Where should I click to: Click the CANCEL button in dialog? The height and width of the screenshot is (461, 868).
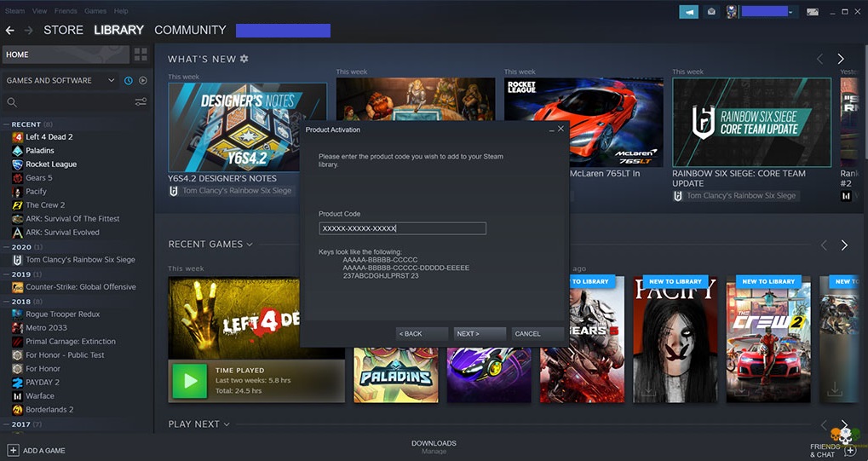pos(537,333)
